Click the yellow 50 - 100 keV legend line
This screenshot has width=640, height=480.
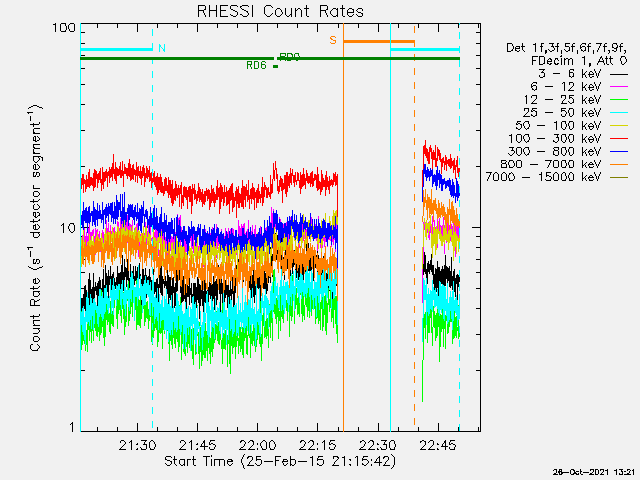[619, 126]
